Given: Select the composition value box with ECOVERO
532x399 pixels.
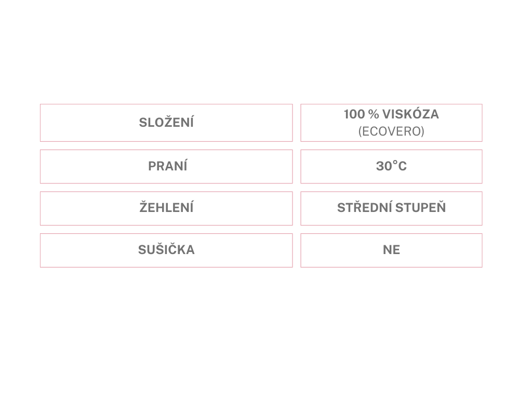Looking at the screenshot, I should click(391, 123).
